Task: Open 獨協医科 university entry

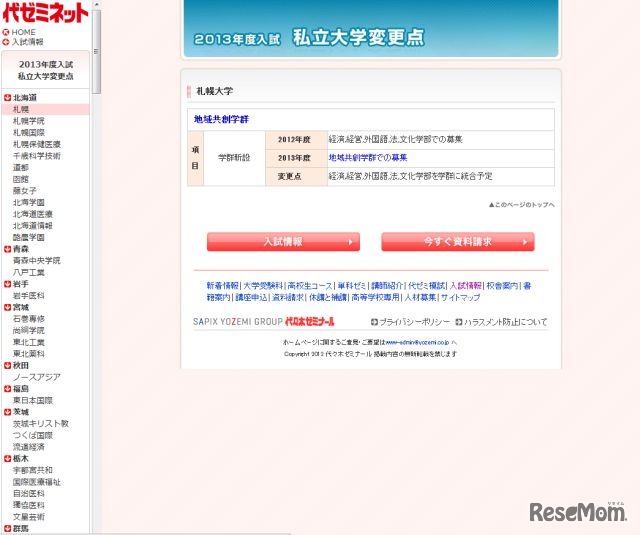Action: pyautogui.click(x=29, y=505)
